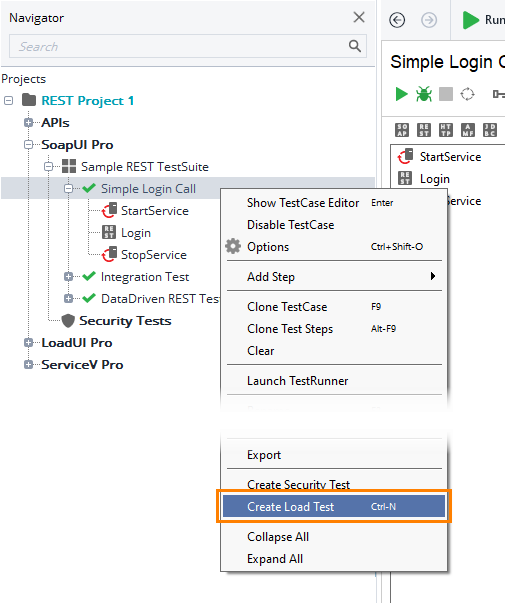Image resolution: width=505 pixels, height=603 pixels.
Task: Click StartService icon in editor step list
Action: coord(405,156)
